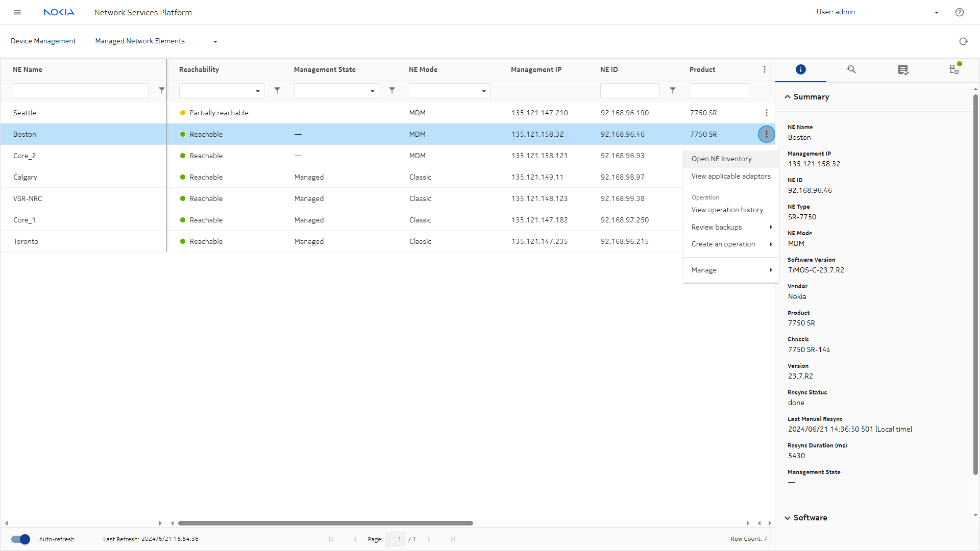Expand the Software section in side panel
980x551 pixels.
click(x=810, y=517)
